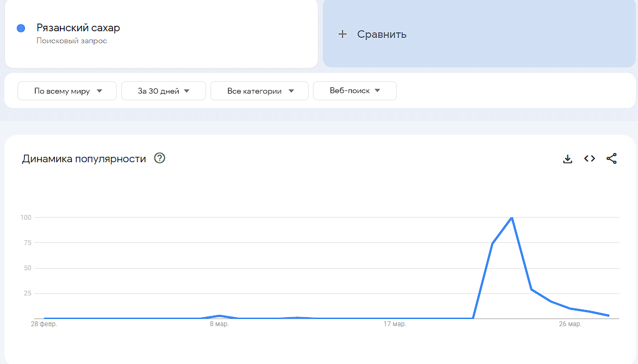Select the chart peak at value 100

click(511, 218)
